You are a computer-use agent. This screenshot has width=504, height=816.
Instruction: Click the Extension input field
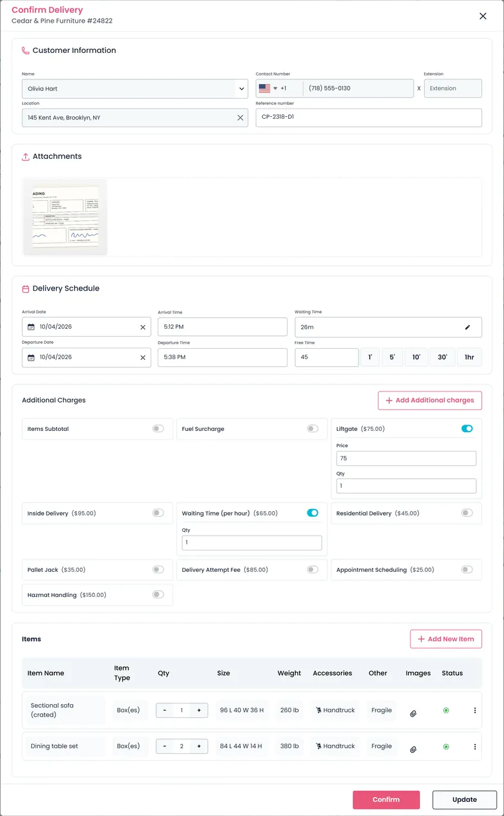coord(453,89)
